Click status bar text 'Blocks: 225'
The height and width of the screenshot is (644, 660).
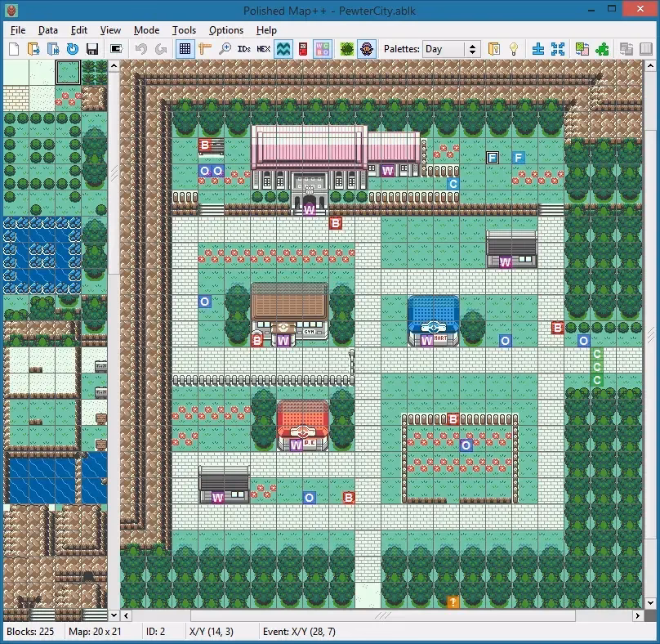[30, 632]
